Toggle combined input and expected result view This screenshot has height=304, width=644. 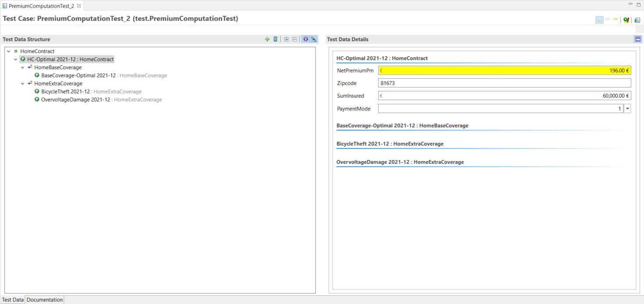[x=599, y=20]
